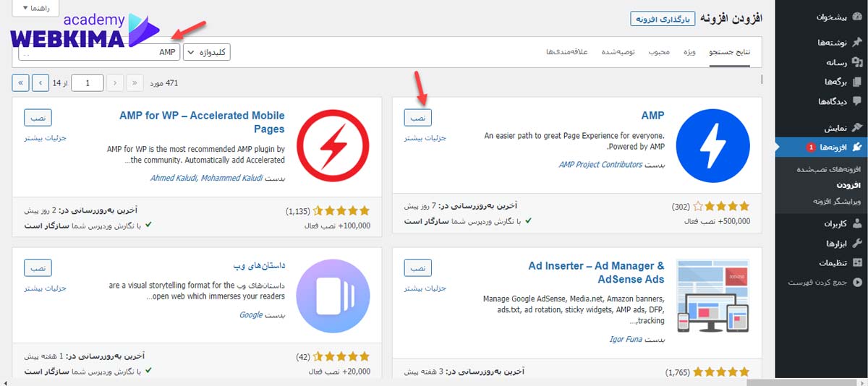Switch to the Featured (ویژه) tab
The height and width of the screenshot is (386, 868).
pos(690,53)
